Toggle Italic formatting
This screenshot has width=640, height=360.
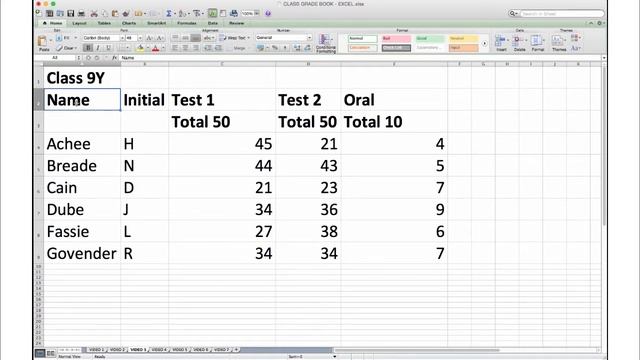click(x=98, y=48)
